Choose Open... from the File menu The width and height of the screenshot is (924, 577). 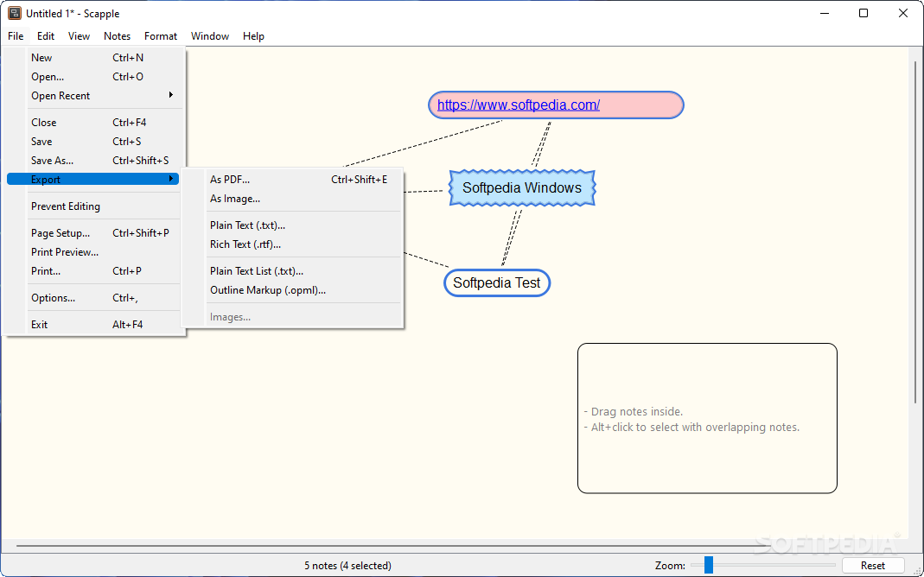(93, 77)
